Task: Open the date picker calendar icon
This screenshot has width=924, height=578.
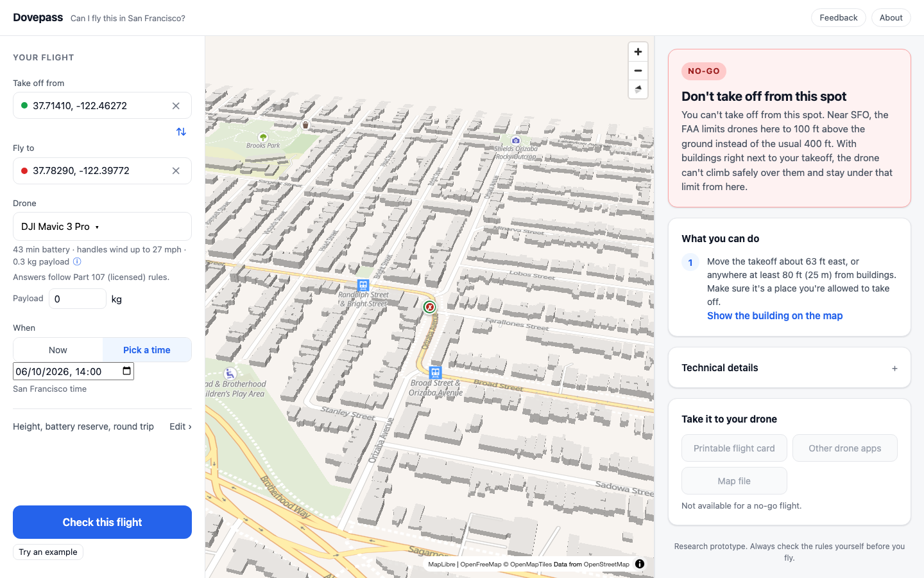Action: click(x=126, y=371)
